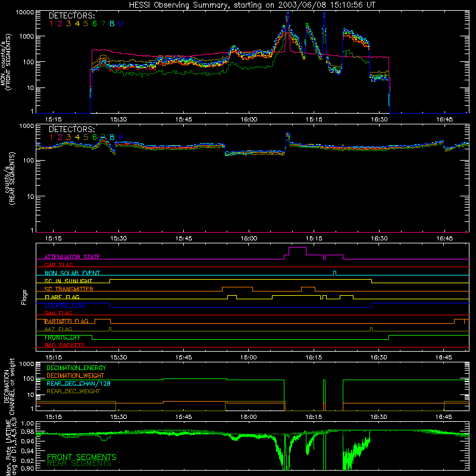This screenshot has height=476, width=476.
Task: Select green detector 6 number in rear segments legend
Action: pos(95,137)
